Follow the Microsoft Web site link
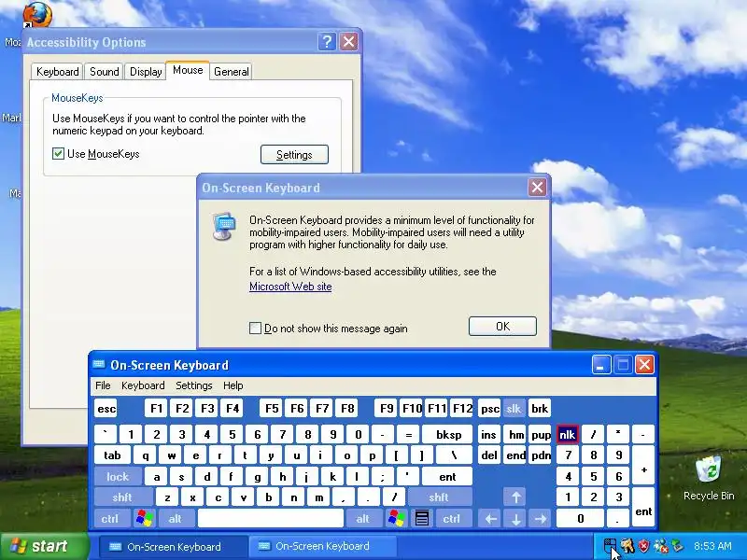Image resolution: width=747 pixels, height=560 pixels. (x=290, y=287)
